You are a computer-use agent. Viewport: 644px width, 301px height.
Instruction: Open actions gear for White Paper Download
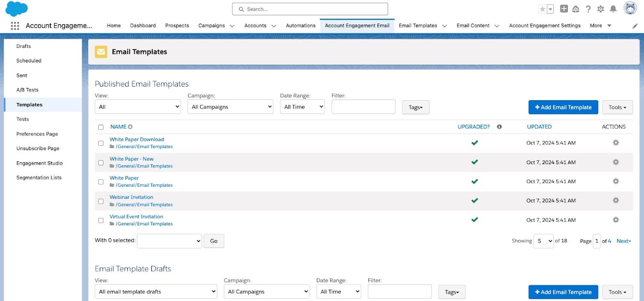pos(616,143)
